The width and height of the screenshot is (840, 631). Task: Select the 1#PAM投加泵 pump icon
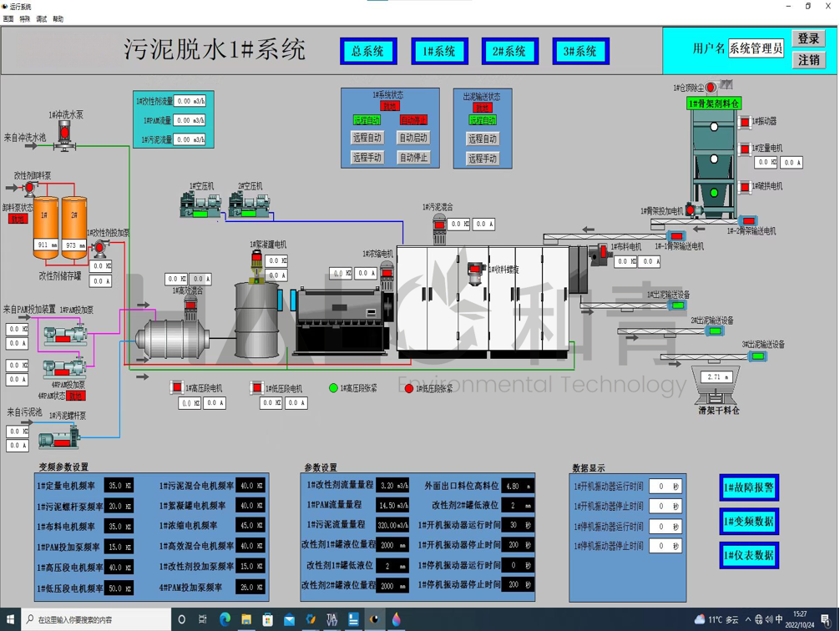(64, 335)
